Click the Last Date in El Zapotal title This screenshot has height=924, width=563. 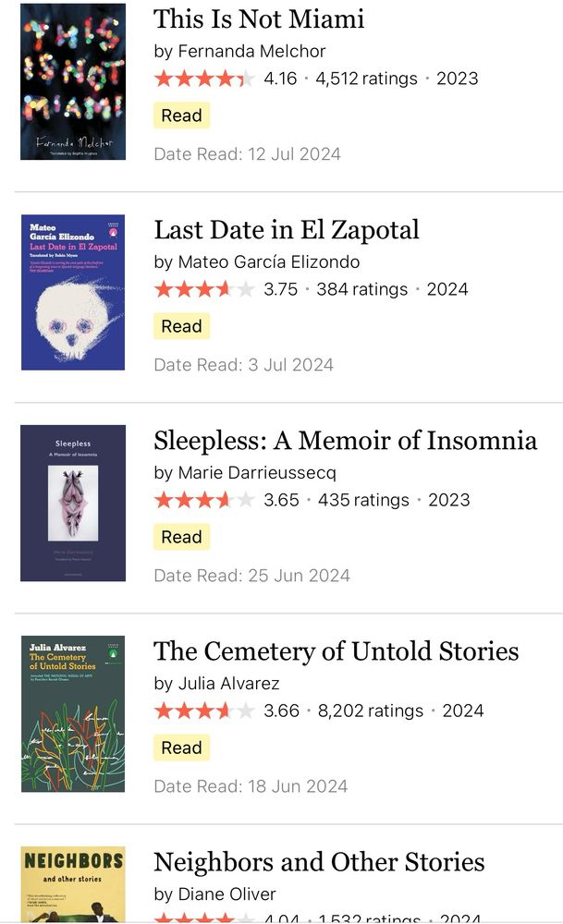[x=287, y=229]
